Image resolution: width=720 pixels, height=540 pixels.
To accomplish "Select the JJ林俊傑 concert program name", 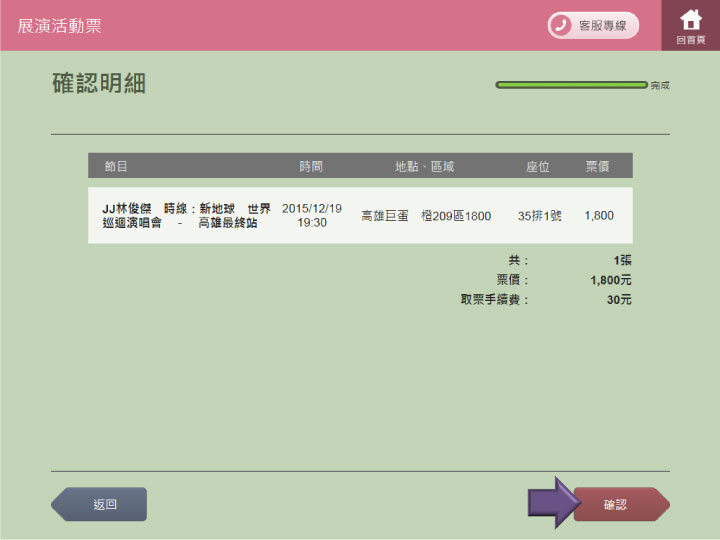I will tap(186, 215).
